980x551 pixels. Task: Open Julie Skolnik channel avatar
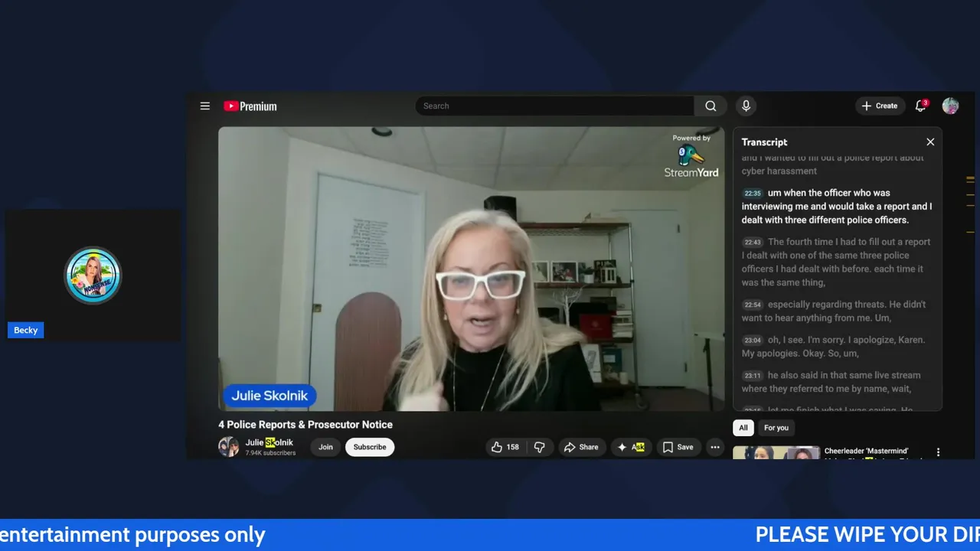coord(228,447)
